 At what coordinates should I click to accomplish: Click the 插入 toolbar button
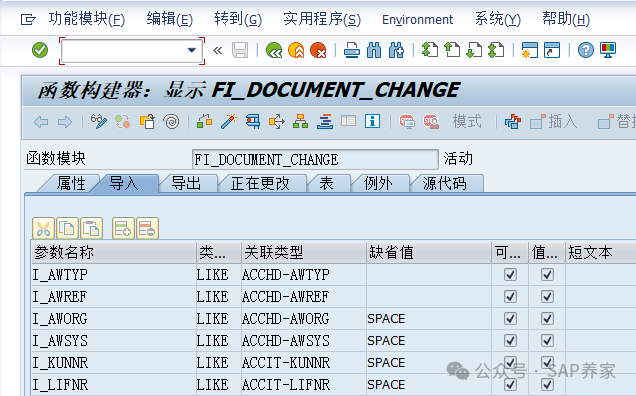click(x=554, y=121)
